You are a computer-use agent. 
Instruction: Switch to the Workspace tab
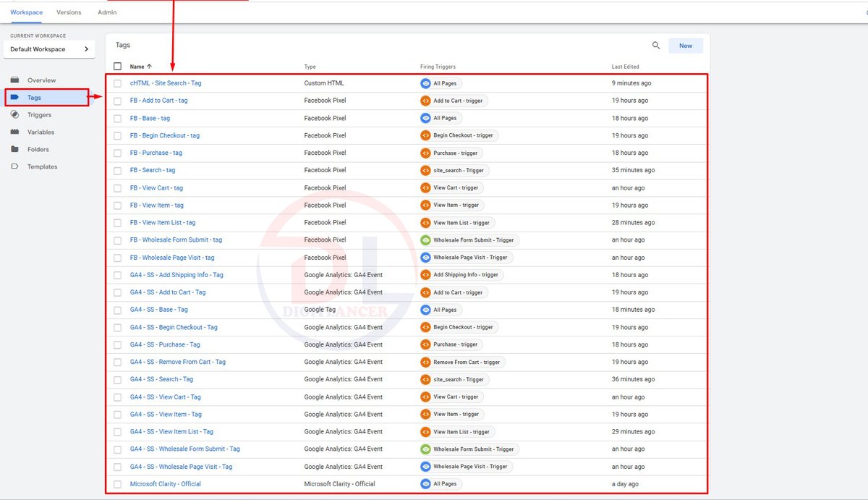(x=27, y=12)
